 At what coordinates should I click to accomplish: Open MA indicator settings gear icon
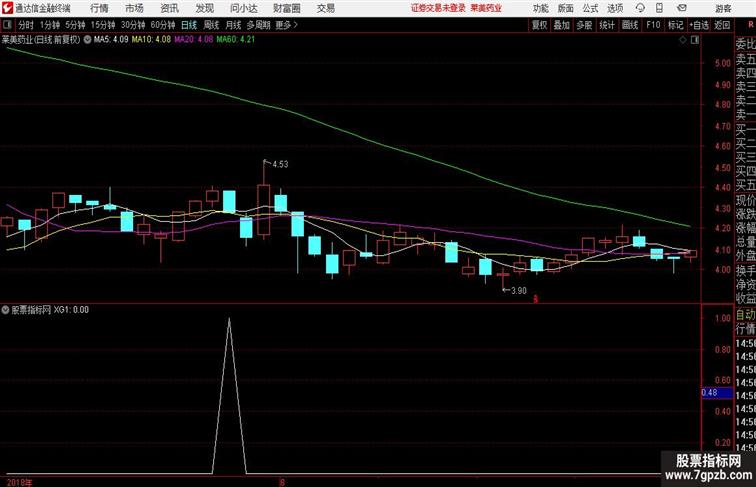[87, 40]
